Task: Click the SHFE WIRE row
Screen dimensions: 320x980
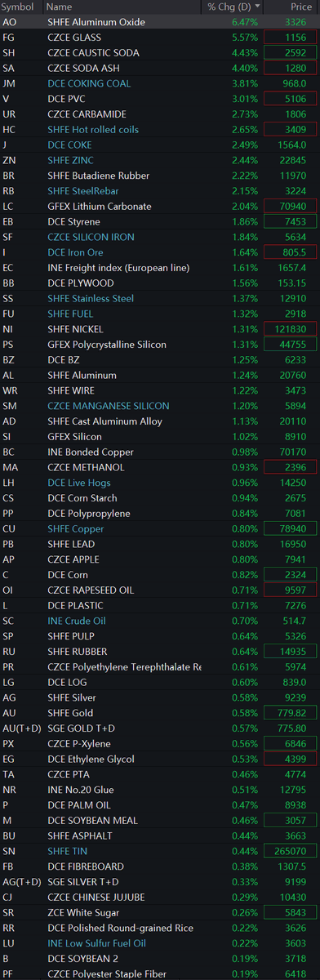Action: 160,390
